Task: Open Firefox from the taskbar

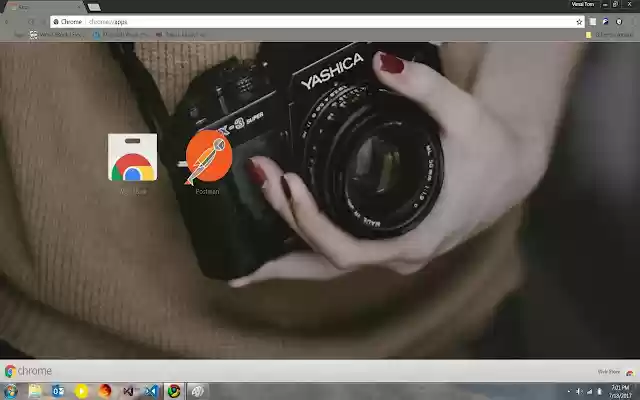Action: pos(104,391)
